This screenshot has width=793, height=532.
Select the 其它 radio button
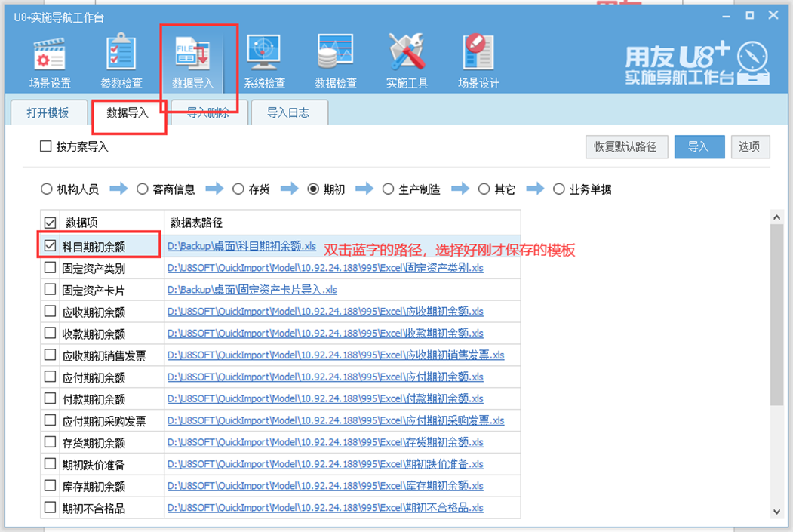[x=484, y=189]
